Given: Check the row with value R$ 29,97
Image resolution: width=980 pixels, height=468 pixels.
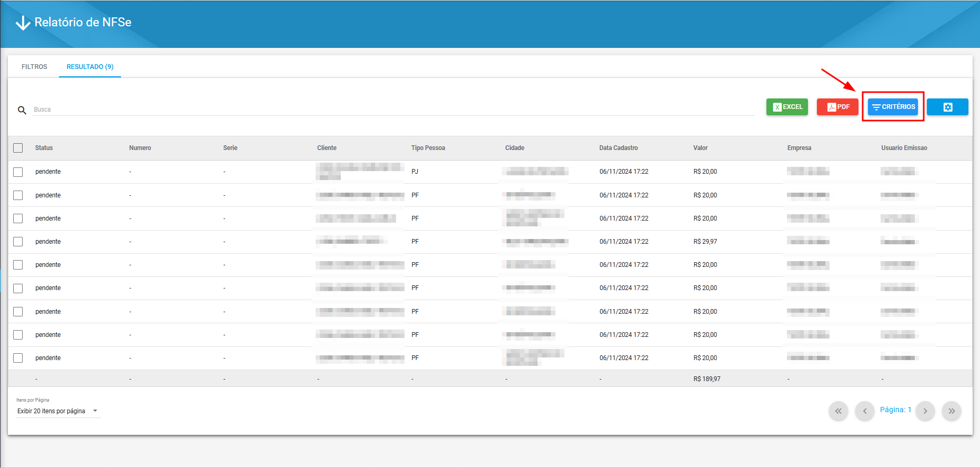Looking at the screenshot, I should pyautogui.click(x=18, y=242).
